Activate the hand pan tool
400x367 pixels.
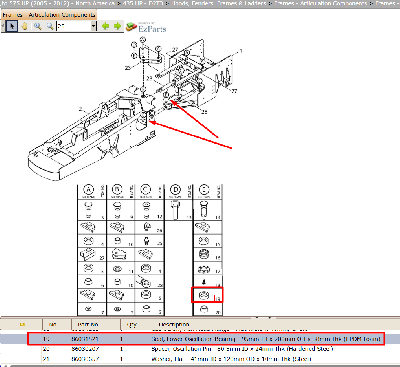pos(24,26)
